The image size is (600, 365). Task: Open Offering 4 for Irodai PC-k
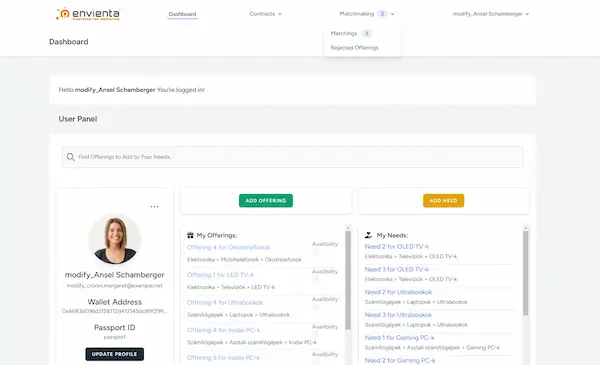[x=223, y=330]
